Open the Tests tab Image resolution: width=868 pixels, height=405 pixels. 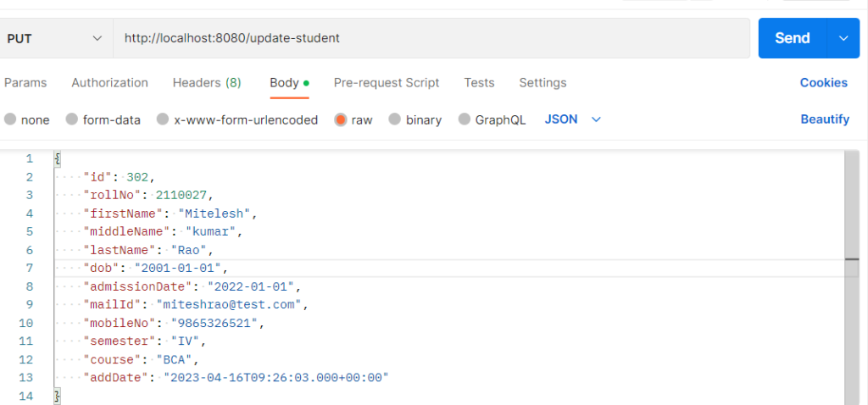pos(480,83)
